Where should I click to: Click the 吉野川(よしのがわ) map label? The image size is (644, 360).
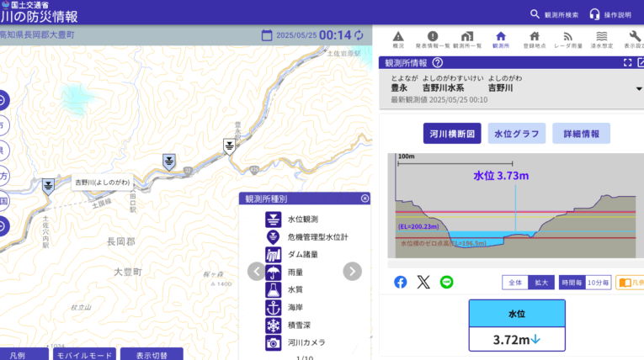[102, 183]
